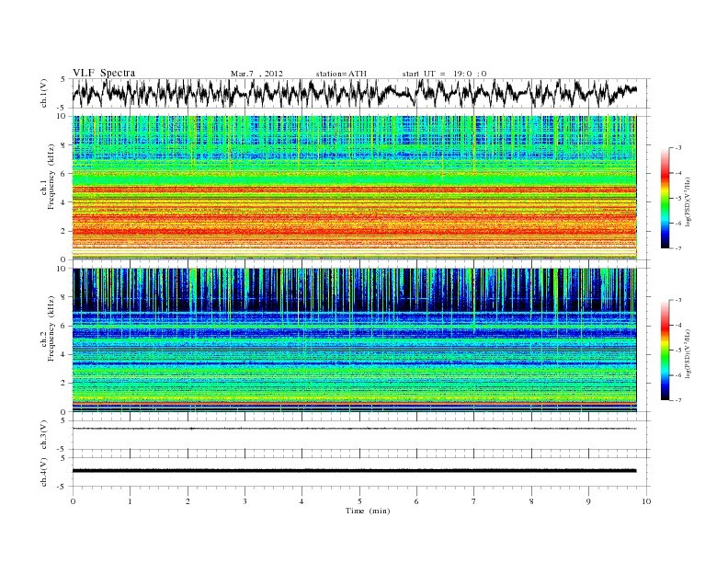Click the "Time (min)" axis label
The width and height of the screenshot is (728, 563).
368,511
